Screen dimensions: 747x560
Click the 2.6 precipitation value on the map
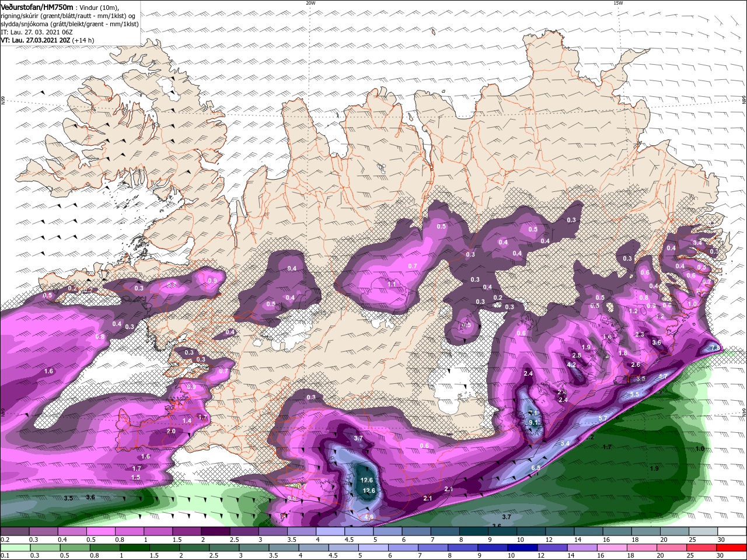click(636, 365)
